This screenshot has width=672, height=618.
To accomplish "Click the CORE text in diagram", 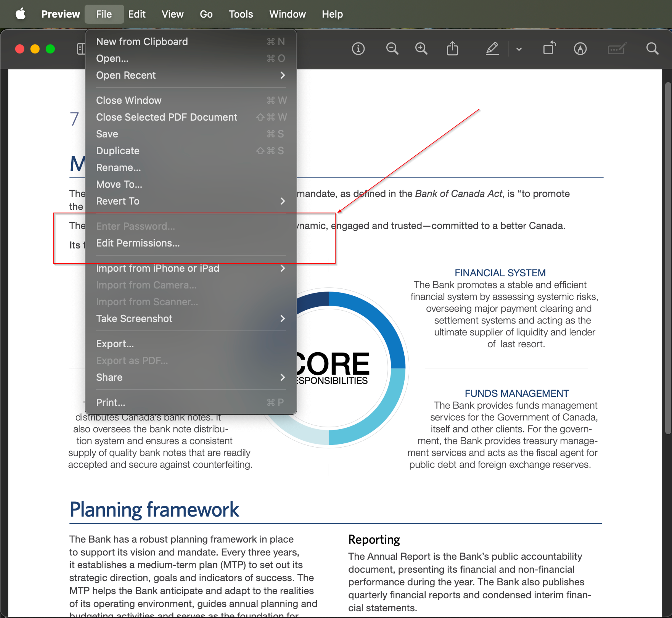I will point(333,364).
